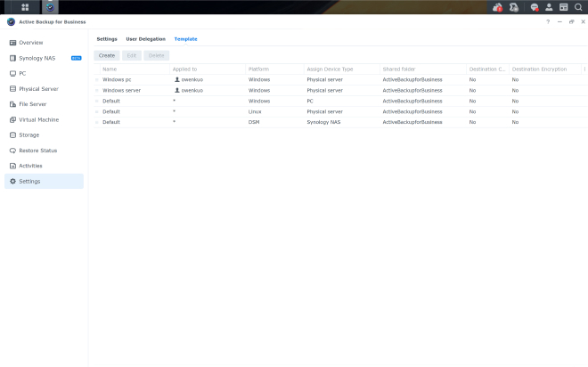Click the Settings gear sidebar icon

pyautogui.click(x=12, y=181)
